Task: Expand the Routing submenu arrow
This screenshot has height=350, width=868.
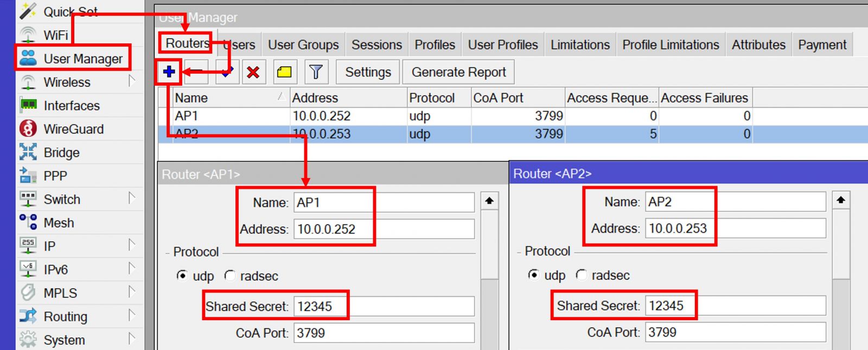Action: coord(131,316)
